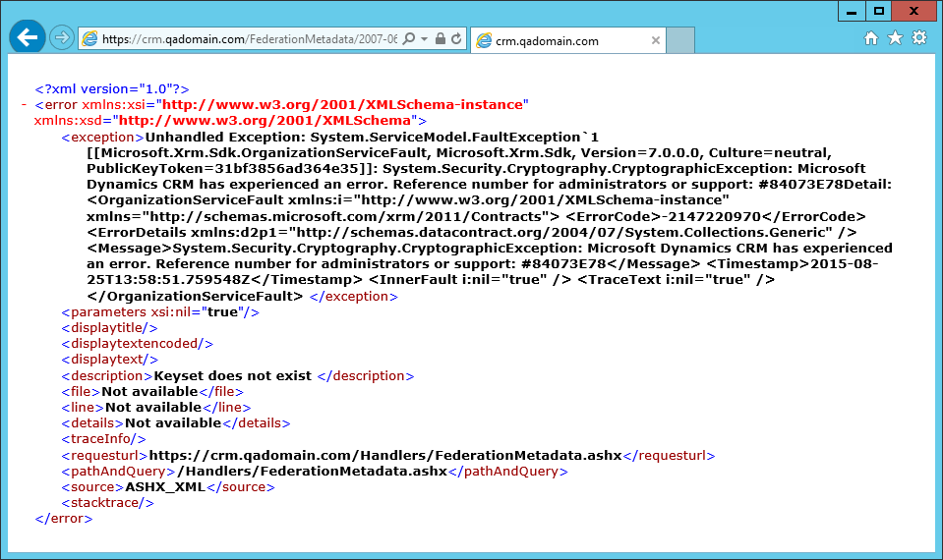
Task: Click the browser Back arrow button
Action: click(27, 38)
